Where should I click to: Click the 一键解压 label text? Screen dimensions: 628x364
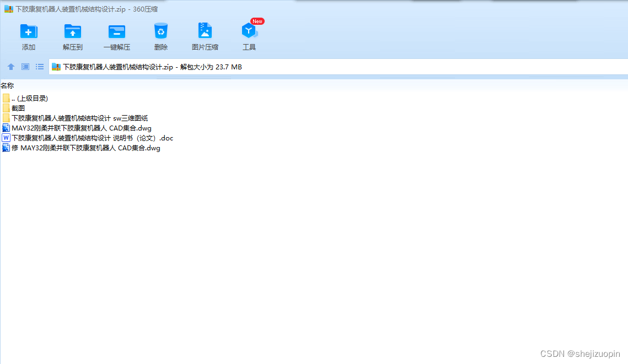(116, 47)
